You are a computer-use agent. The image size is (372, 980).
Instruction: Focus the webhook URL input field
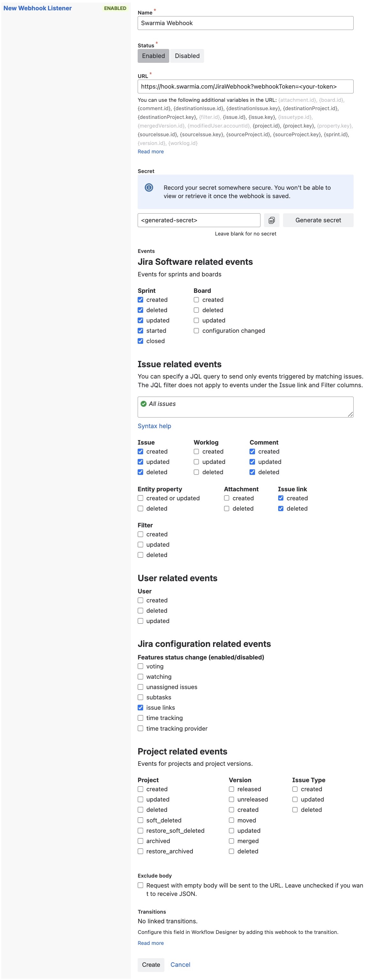(245, 86)
